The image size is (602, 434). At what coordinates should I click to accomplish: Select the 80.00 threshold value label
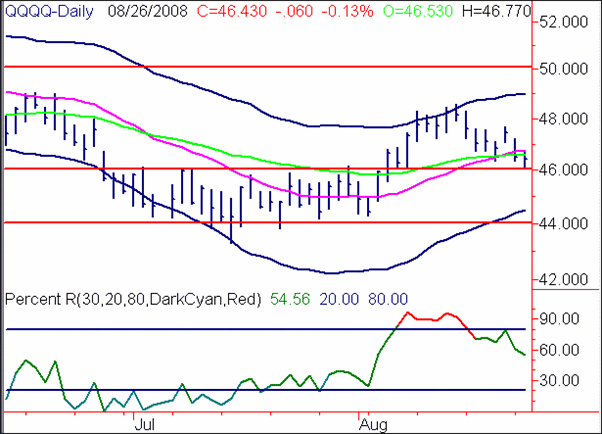click(x=388, y=299)
